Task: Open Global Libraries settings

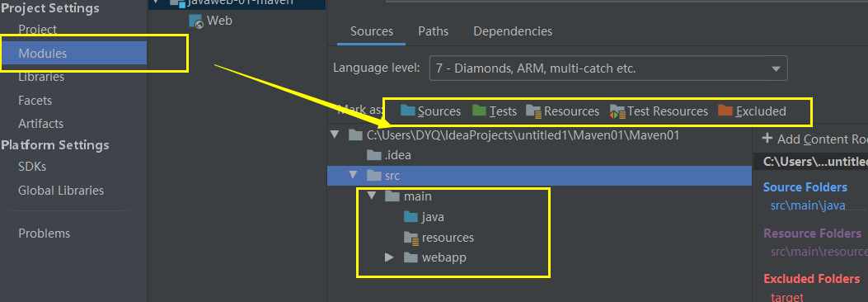Action: pos(61,191)
